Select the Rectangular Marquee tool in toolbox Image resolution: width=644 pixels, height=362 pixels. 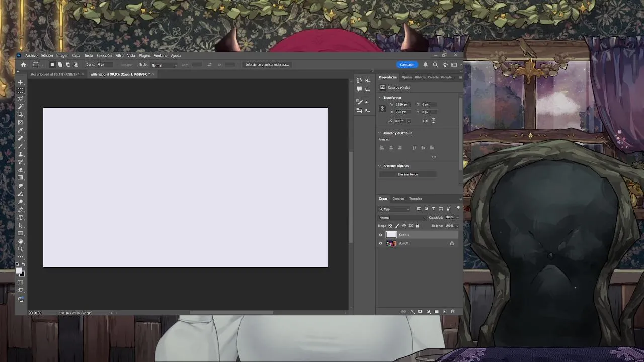click(x=20, y=90)
